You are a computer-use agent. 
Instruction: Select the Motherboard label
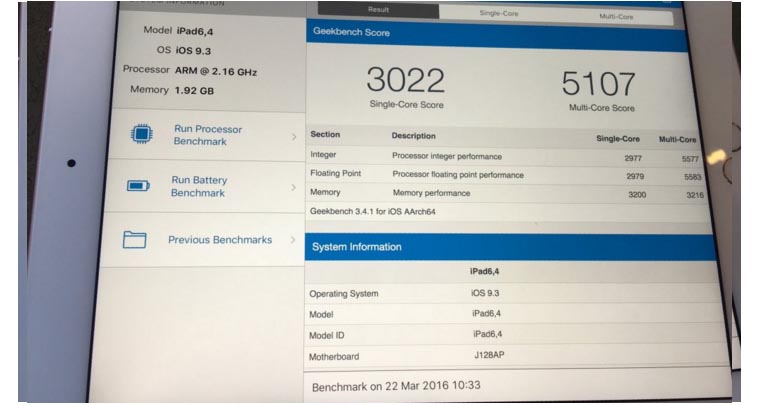point(334,357)
